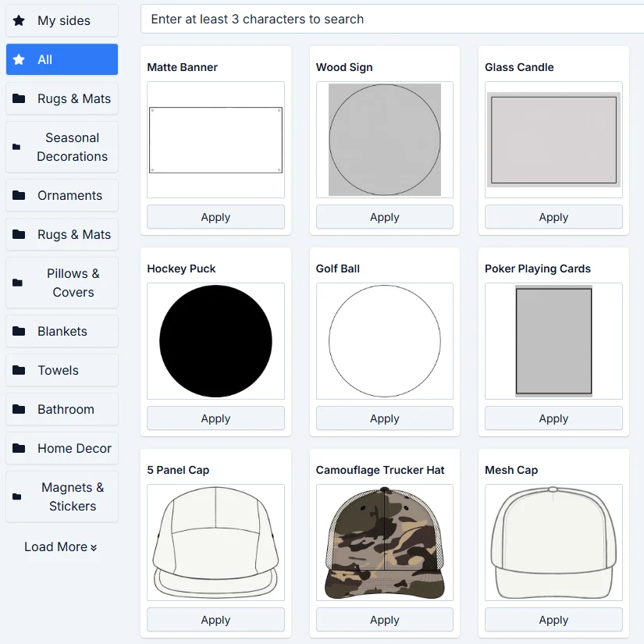Viewport: 644px width, 644px height.
Task: Open the Ornaments category label
Action: [69, 195]
